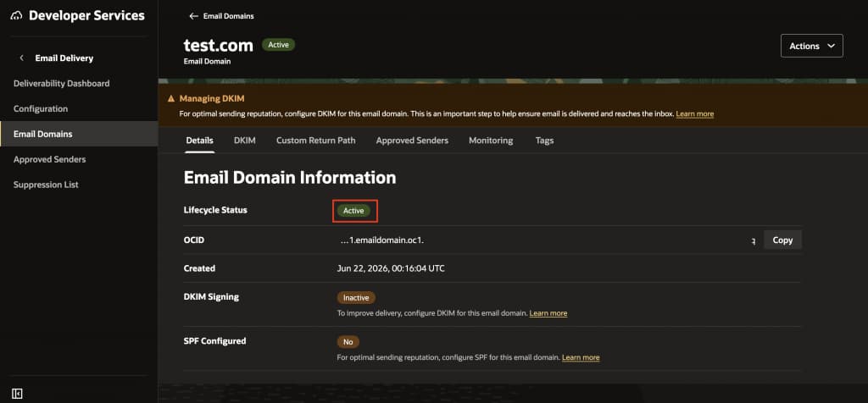Click the SPF Configured label
Viewport: 868px width, 403px height.
point(214,341)
